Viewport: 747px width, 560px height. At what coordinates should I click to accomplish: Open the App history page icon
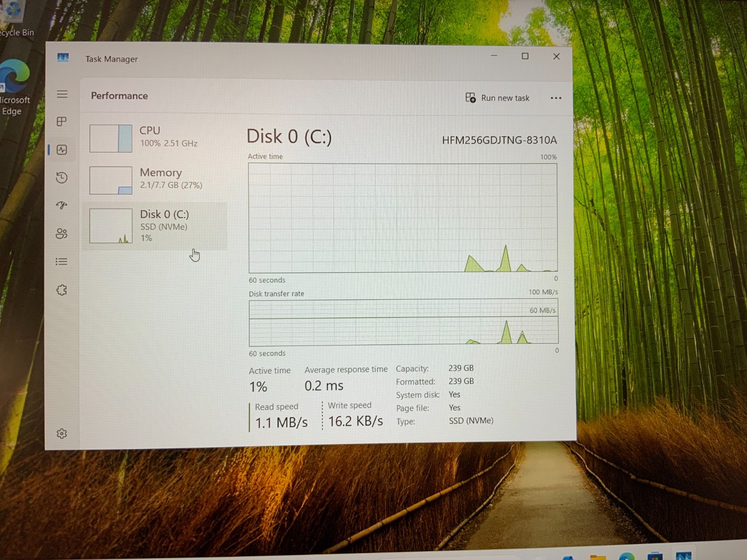pyautogui.click(x=62, y=178)
